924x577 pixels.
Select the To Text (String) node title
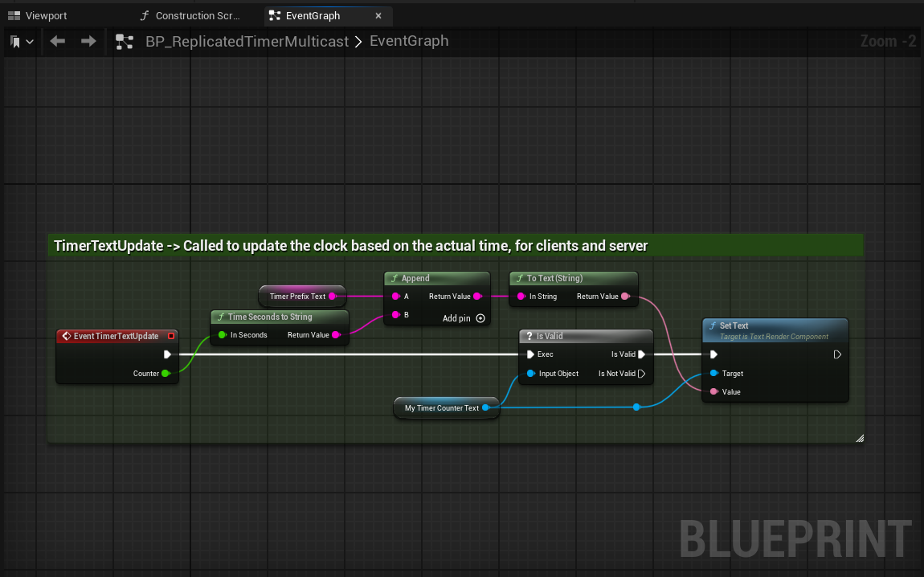pos(554,278)
